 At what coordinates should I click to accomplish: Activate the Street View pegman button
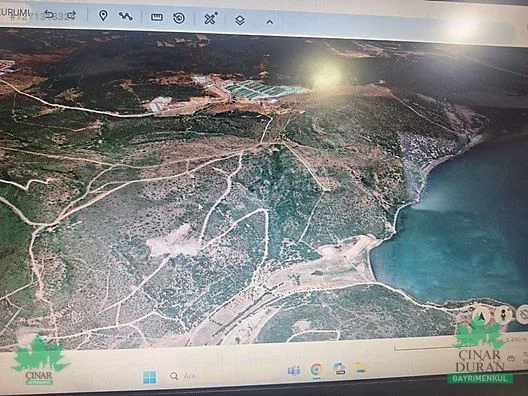click(504, 315)
